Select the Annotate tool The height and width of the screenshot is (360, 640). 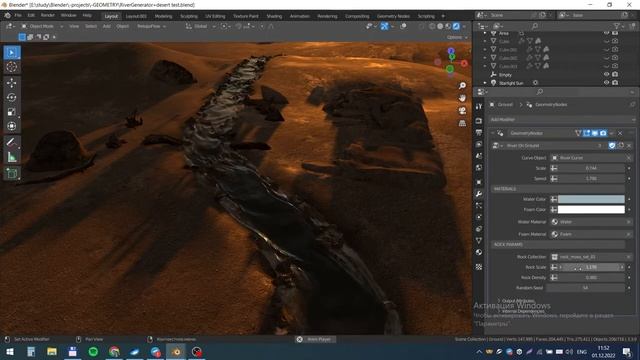click(12, 142)
